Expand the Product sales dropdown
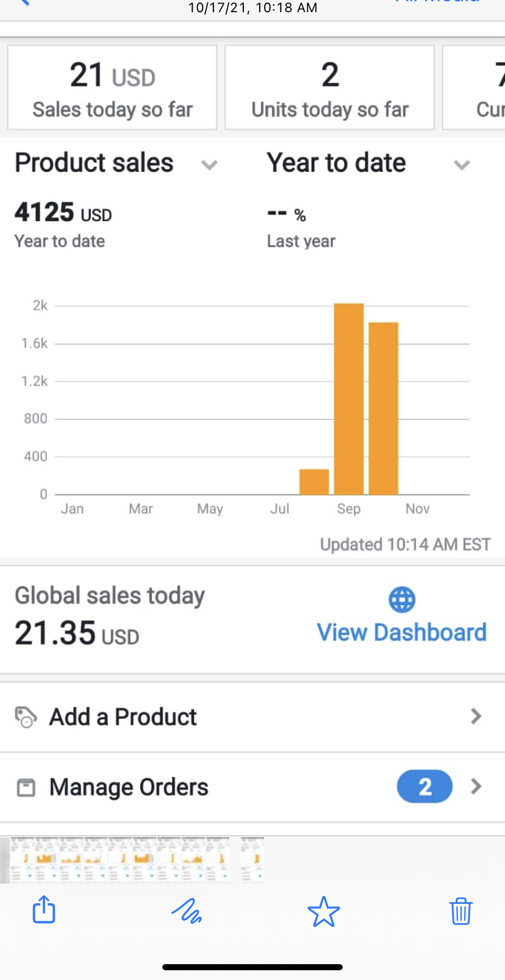Image resolution: width=505 pixels, height=980 pixels. tap(209, 165)
